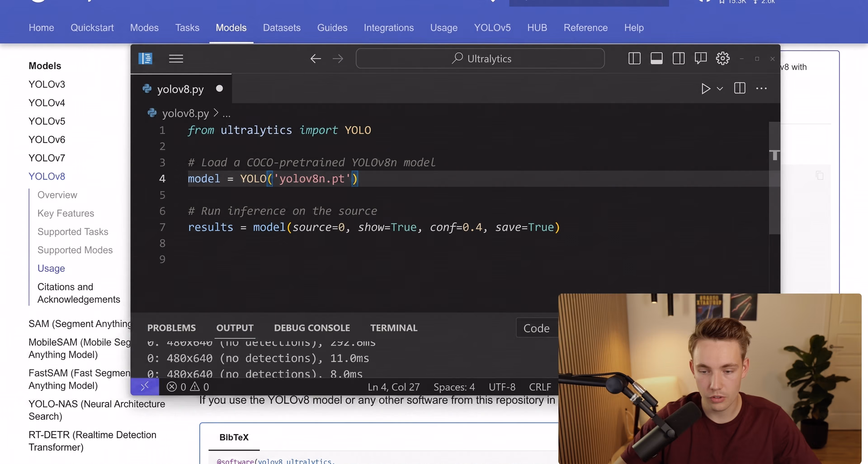Jump to the Supported Tasks section

(x=73, y=232)
